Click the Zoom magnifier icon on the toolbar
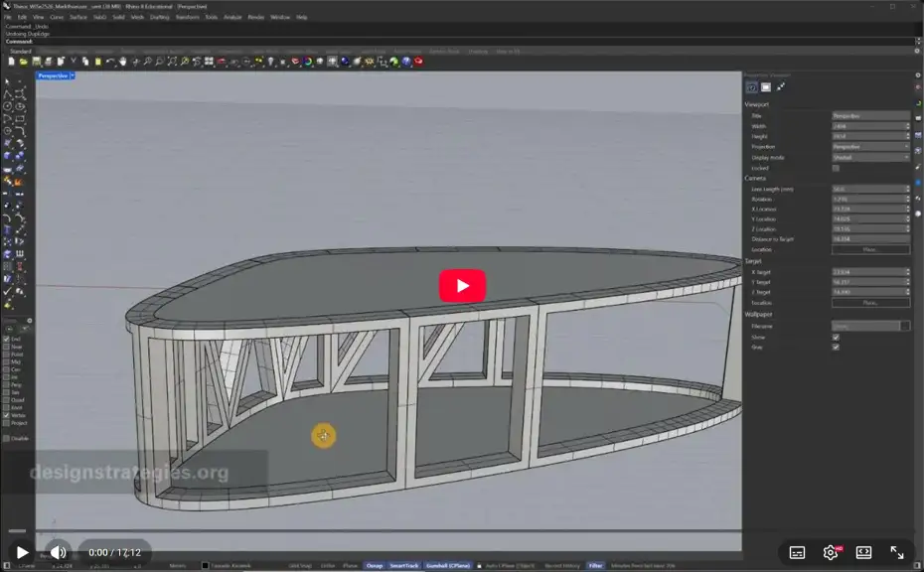 click(148, 62)
